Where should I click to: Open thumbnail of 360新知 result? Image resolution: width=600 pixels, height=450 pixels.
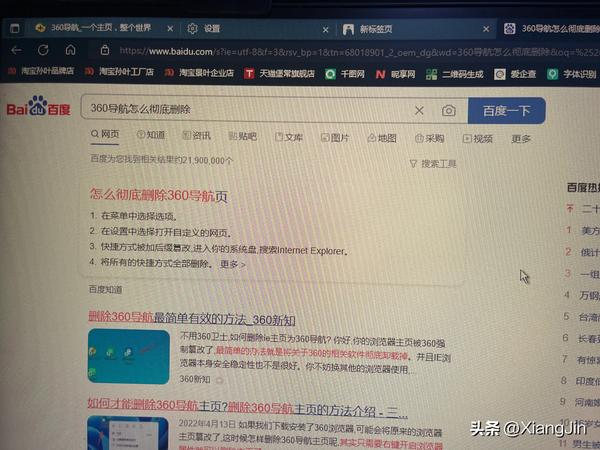coord(129,356)
